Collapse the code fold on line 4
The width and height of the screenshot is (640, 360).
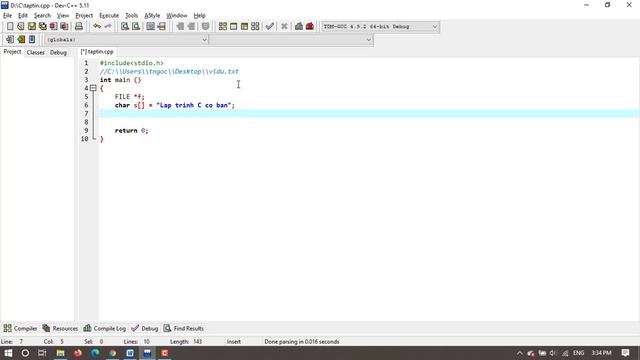[x=93, y=88]
